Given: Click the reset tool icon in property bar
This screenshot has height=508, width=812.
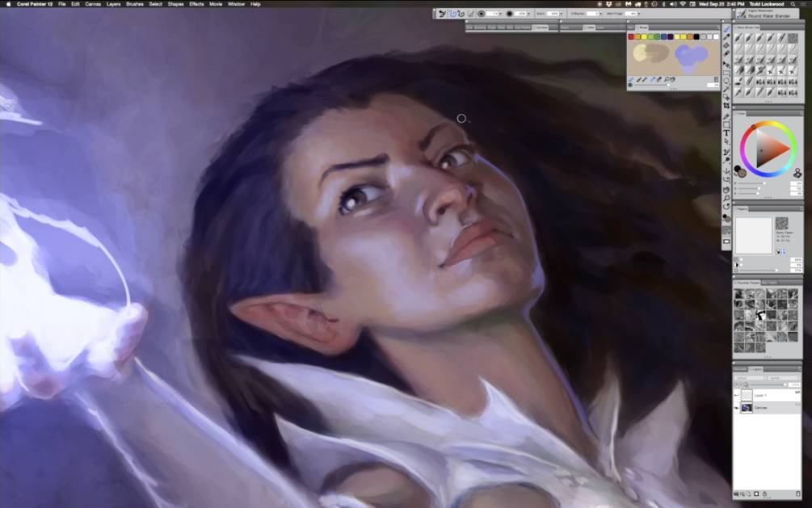Looking at the screenshot, I should pyautogui.click(x=442, y=14).
